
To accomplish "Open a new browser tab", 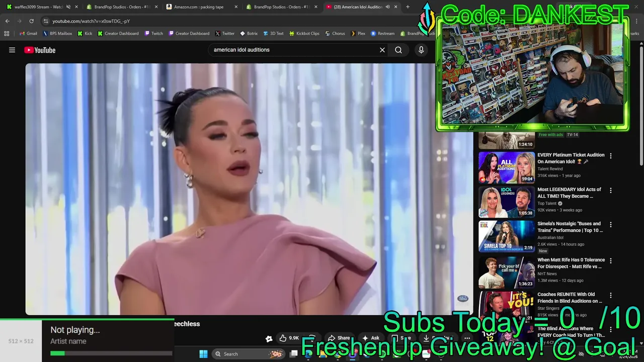I will click(408, 7).
